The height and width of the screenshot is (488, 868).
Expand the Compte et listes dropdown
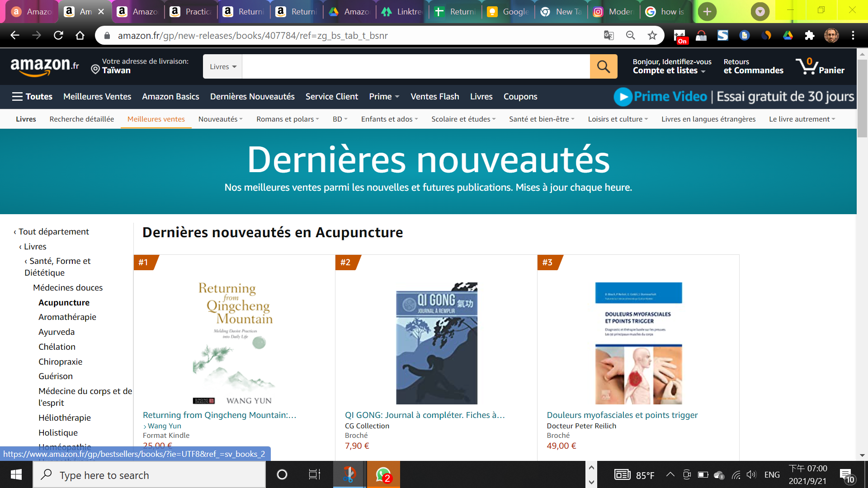(669, 70)
